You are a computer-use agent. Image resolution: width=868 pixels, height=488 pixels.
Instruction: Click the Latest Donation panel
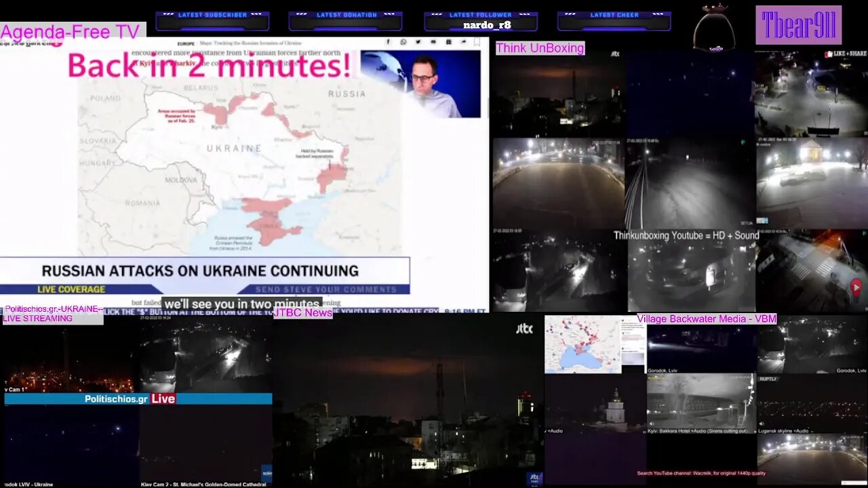tap(346, 20)
